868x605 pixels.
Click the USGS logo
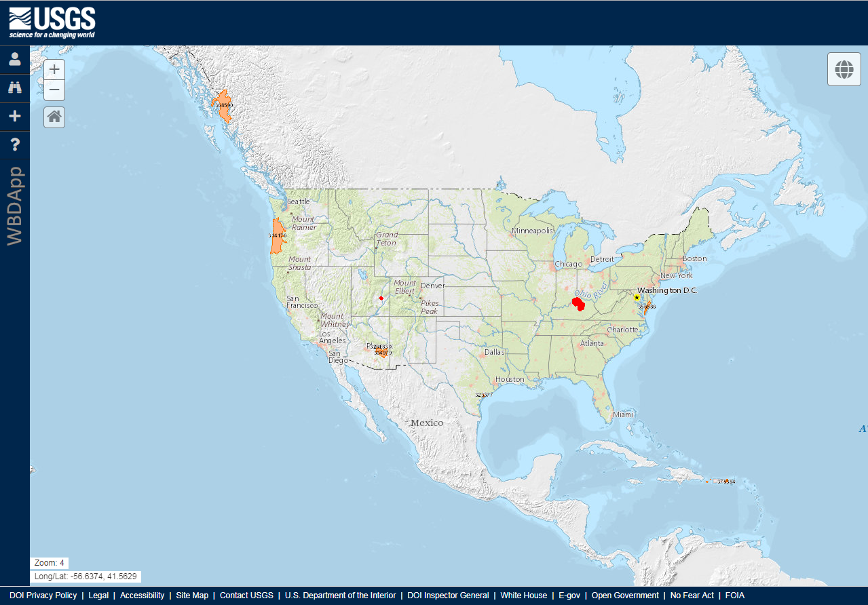(x=51, y=20)
